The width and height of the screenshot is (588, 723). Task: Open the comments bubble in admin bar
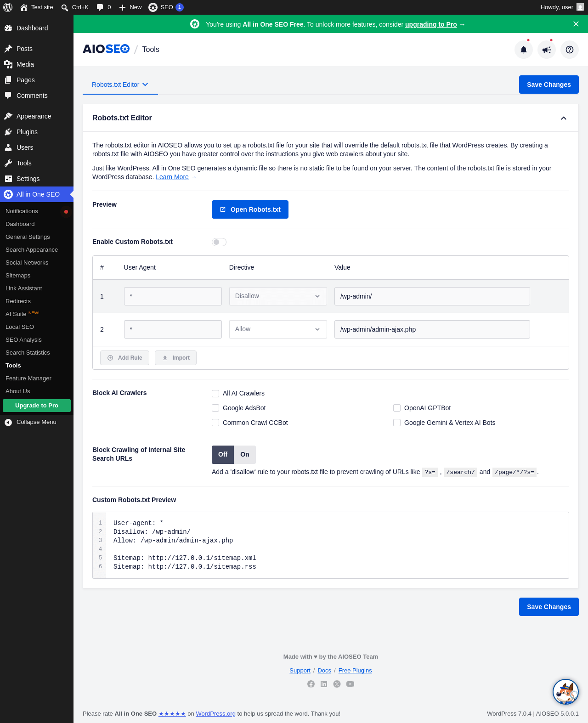100,7
